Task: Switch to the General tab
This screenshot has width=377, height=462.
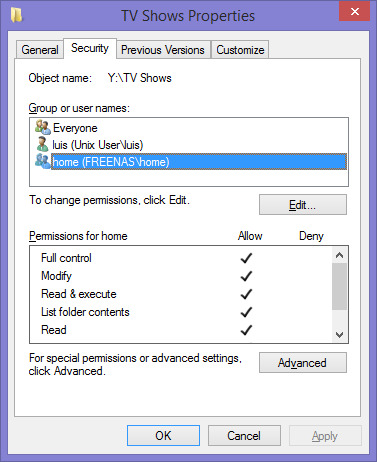Action: coord(40,50)
